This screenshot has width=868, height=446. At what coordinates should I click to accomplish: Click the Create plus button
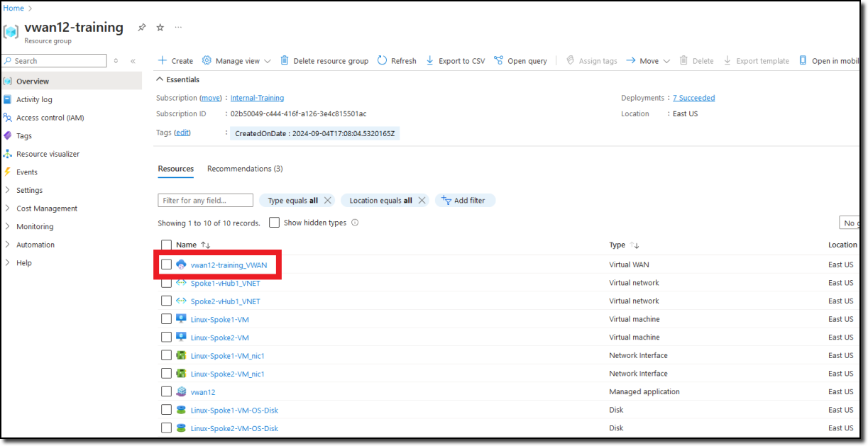pos(175,61)
